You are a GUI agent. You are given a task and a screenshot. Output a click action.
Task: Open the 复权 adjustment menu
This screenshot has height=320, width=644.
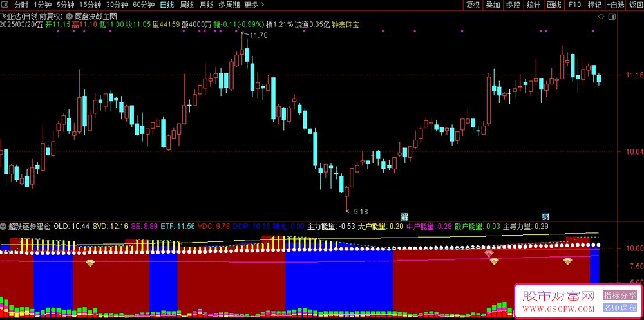(473, 5)
